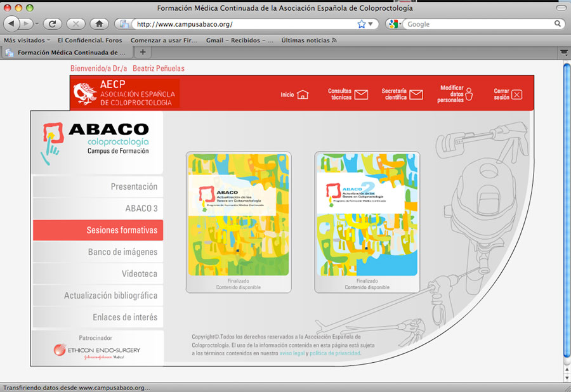Open the first ABACO course cover thumbnail

coord(239,214)
